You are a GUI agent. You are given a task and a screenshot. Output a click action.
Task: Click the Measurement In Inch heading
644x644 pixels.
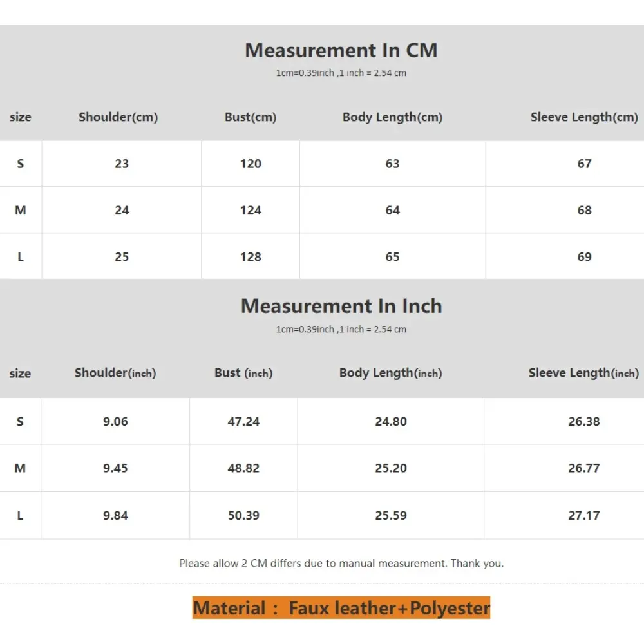pyautogui.click(x=341, y=306)
